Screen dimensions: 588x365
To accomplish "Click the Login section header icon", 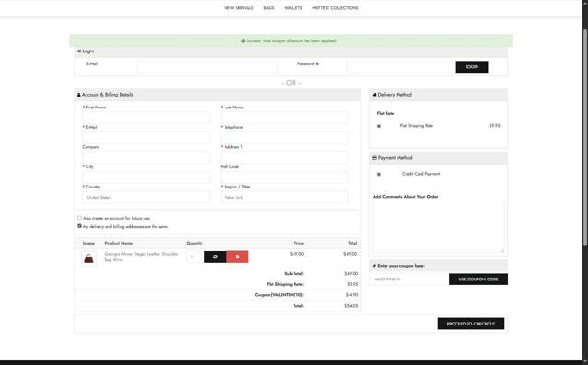I will click(x=79, y=51).
